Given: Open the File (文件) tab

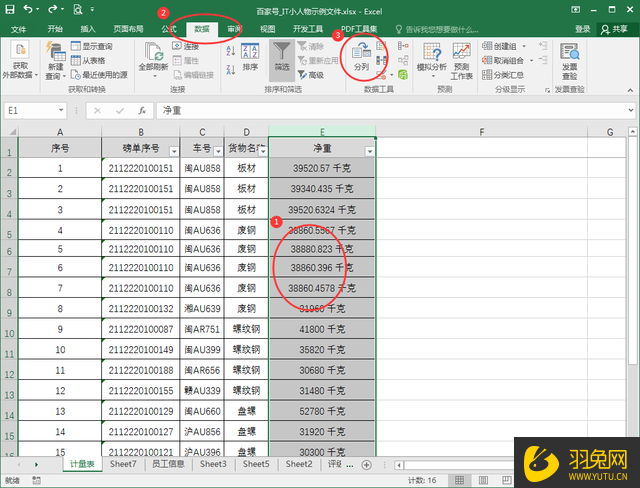Looking at the screenshot, I should click(18, 29).
